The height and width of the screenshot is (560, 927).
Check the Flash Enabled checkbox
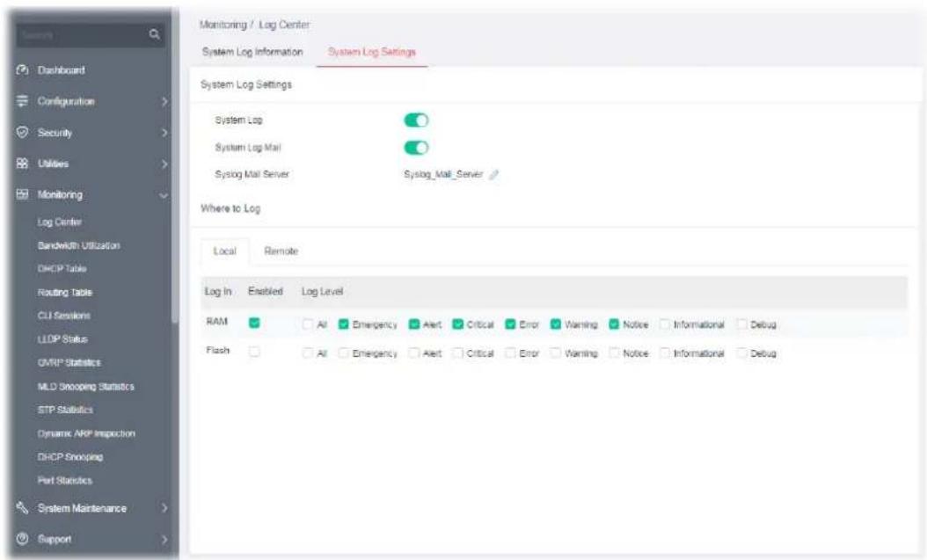254,352
